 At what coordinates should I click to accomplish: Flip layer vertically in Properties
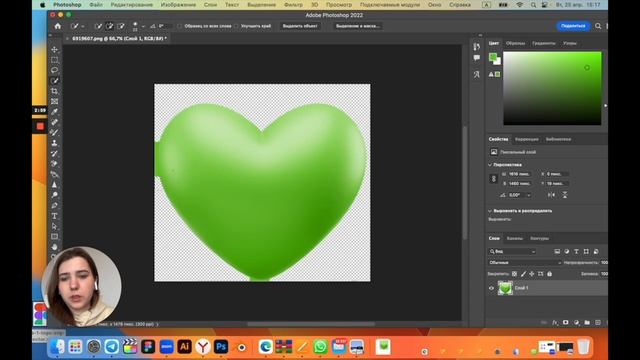click(564, 195)
